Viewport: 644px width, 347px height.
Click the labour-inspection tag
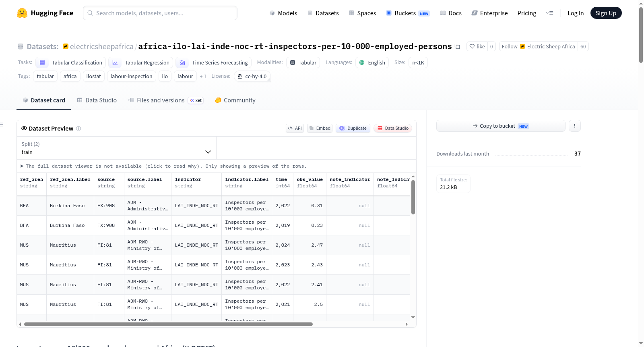[132, 76]
